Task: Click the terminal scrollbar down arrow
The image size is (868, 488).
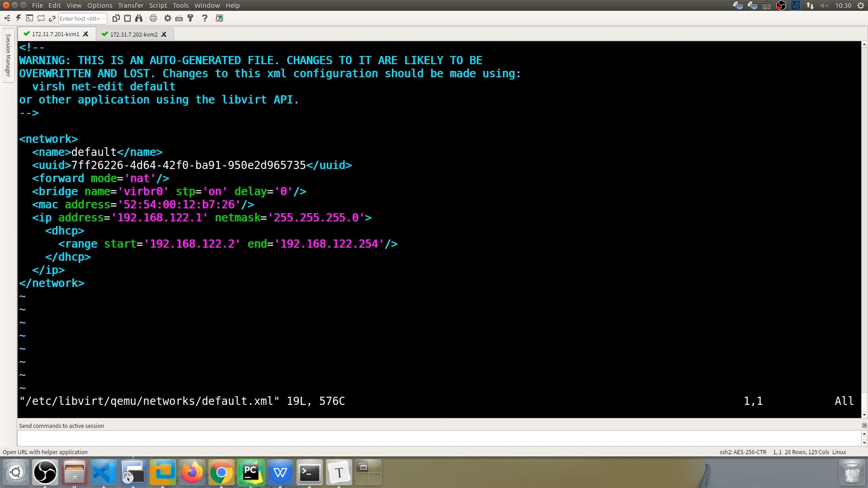Action: [x=864, y=415]
